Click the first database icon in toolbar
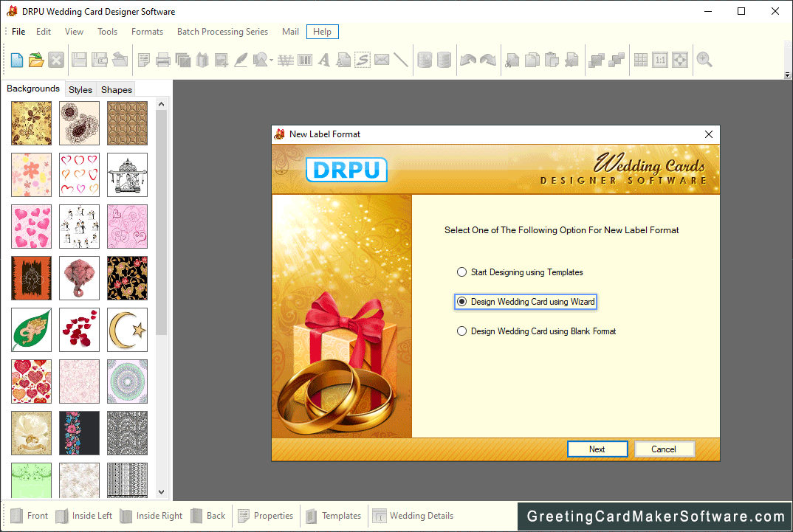 [425, 60]
